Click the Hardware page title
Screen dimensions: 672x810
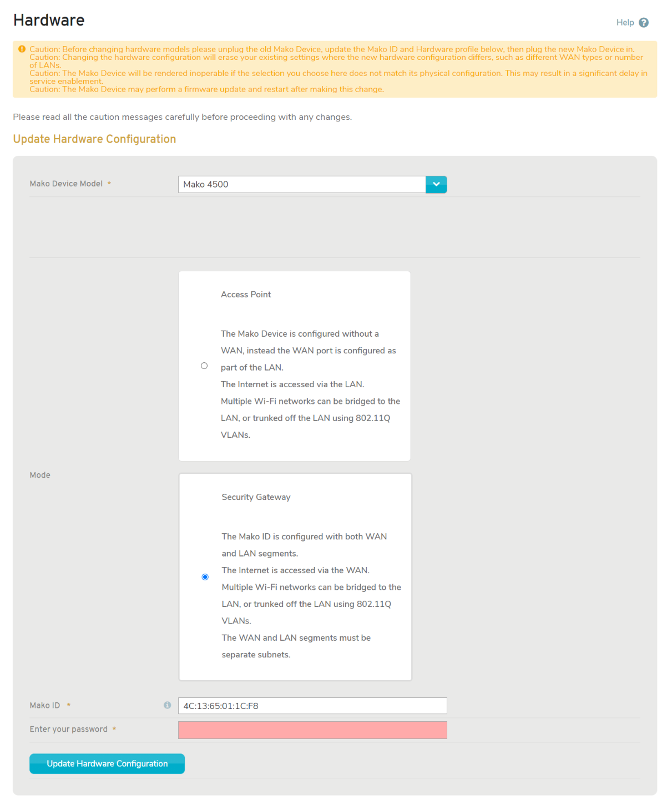49,21
